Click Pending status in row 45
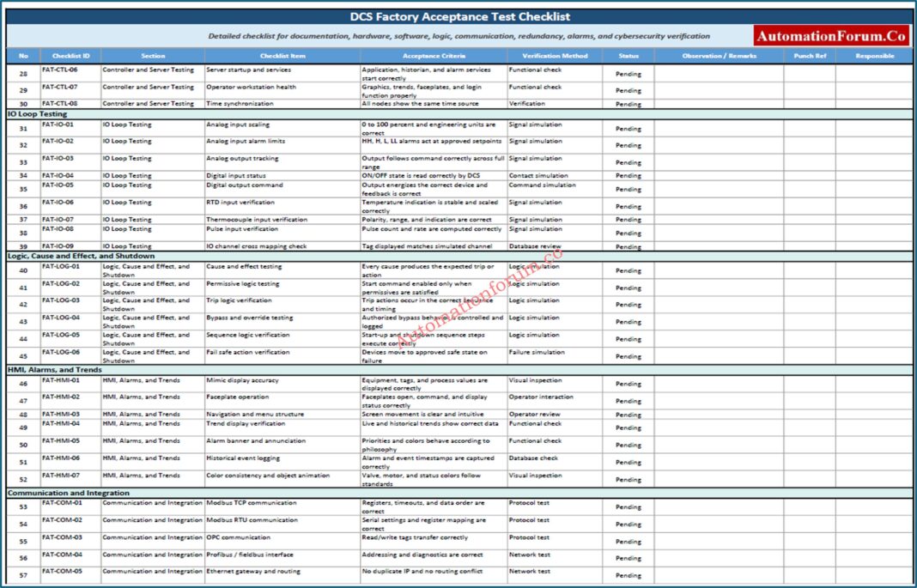This screenshot has width=917, height=588. [x=629, y=356]
